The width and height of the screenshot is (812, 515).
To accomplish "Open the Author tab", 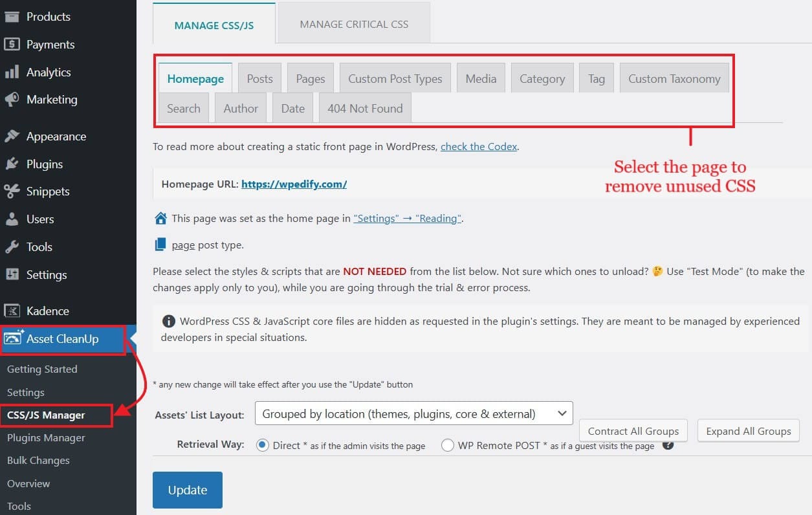I will 241,108.
